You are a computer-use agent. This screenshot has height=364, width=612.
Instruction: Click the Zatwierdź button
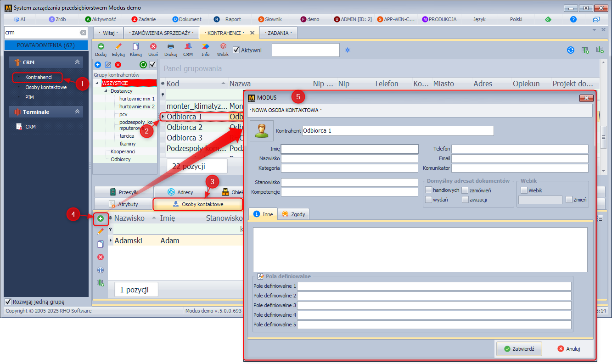click(519, 349)
